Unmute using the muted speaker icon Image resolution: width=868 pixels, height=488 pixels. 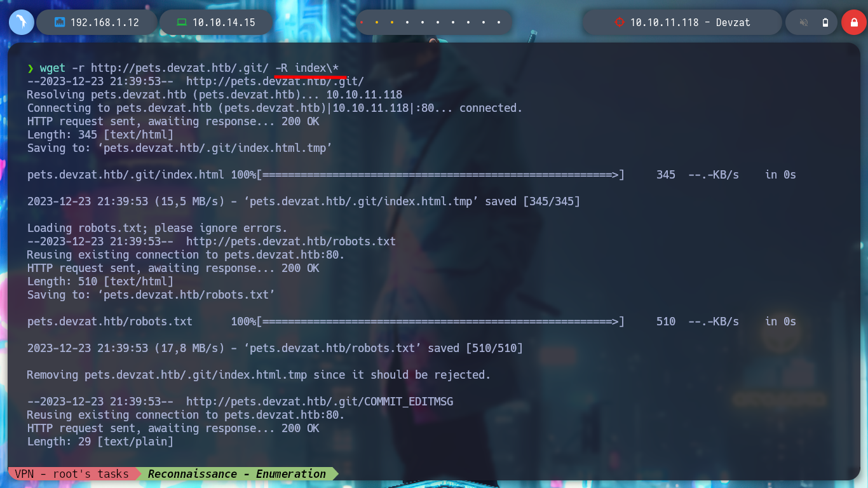pyautogui.click(x=804, y=22)
